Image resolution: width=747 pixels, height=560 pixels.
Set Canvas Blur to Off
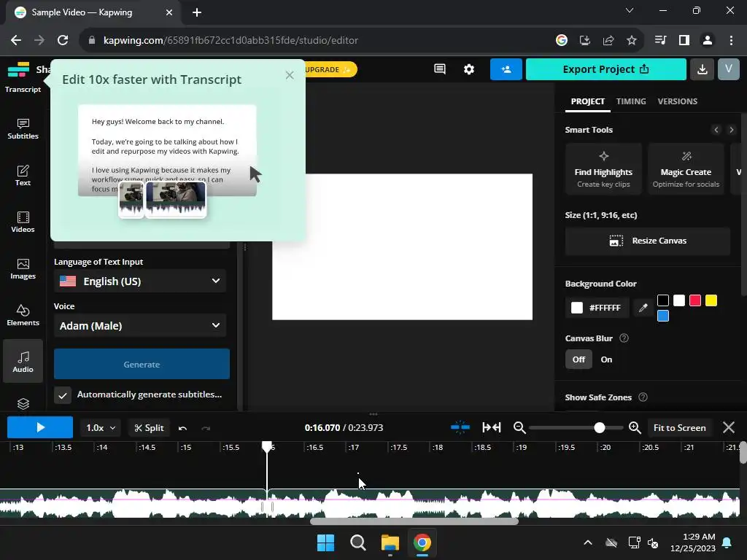click(x=578, y=359)
